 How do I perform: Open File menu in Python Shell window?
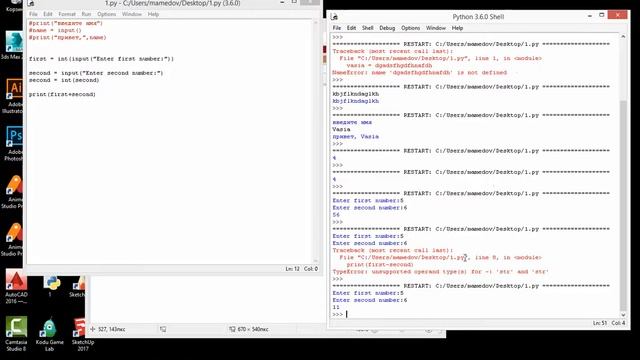(x=337, y=28)
